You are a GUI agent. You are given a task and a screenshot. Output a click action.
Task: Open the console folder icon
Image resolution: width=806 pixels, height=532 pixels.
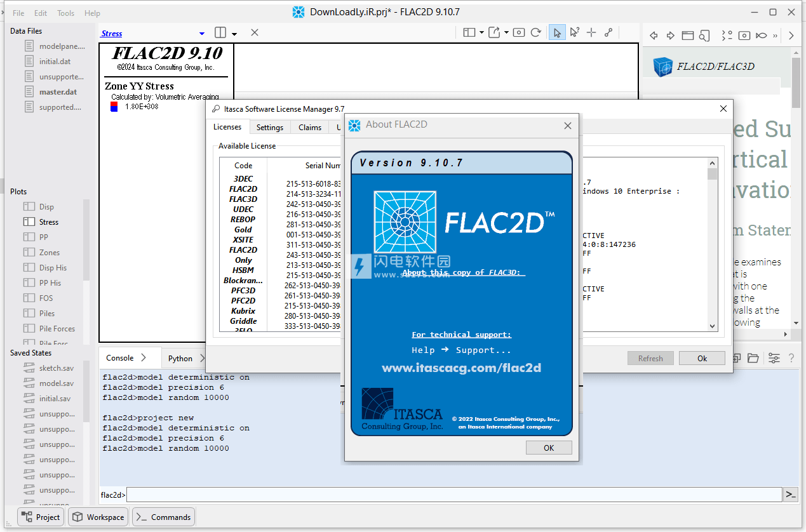753,358
